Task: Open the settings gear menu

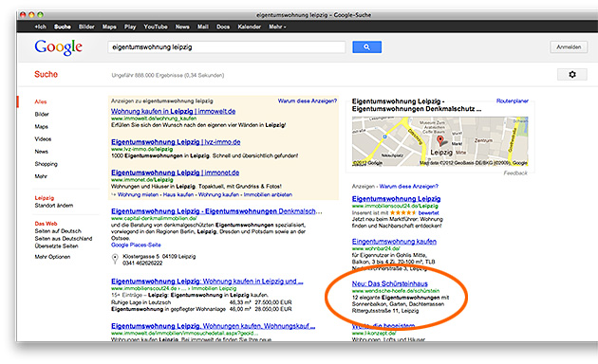Action: pyautogui.click(x=572, y=74)
